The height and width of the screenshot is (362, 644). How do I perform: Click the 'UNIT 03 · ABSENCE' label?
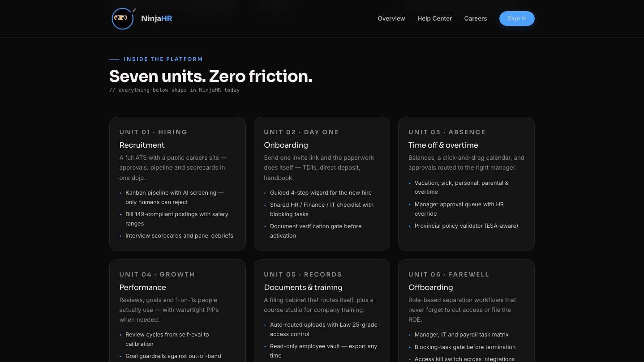pyautogui.click(x=447, y=132)
